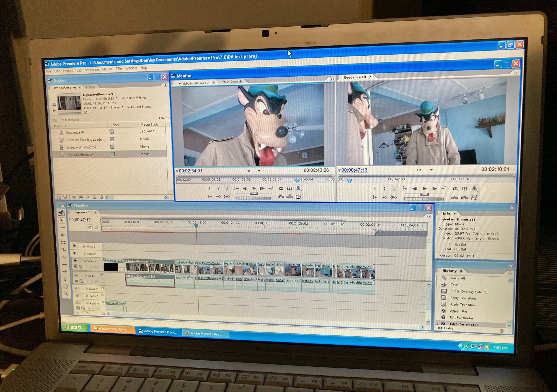Click Extract button in program monitor
The height and width of the screenshot is (392, 557).
pyautogui.click(x=464, y=197)
